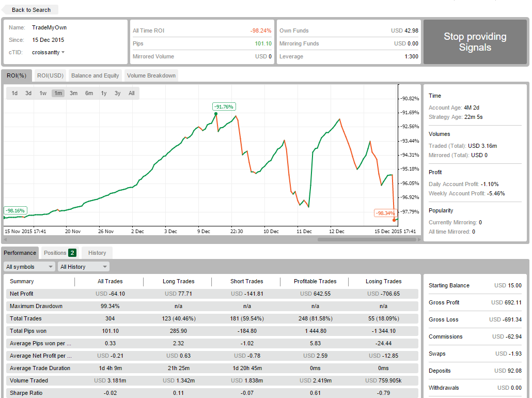The height and width of the screenshot is (398, 532).
Task: Click the -98.34% end marker label
Action: [385, 213]
